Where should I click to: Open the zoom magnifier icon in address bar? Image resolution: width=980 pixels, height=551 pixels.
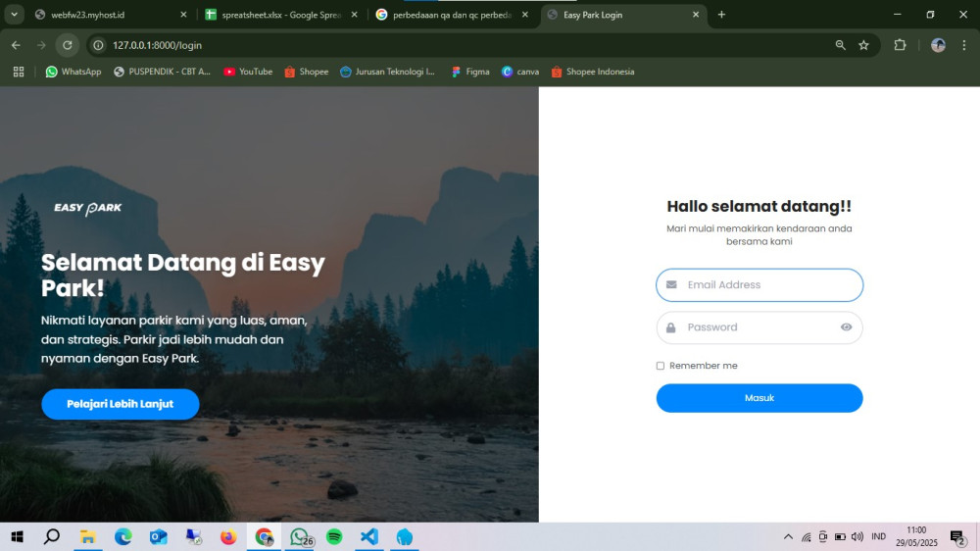pos(840,45)
